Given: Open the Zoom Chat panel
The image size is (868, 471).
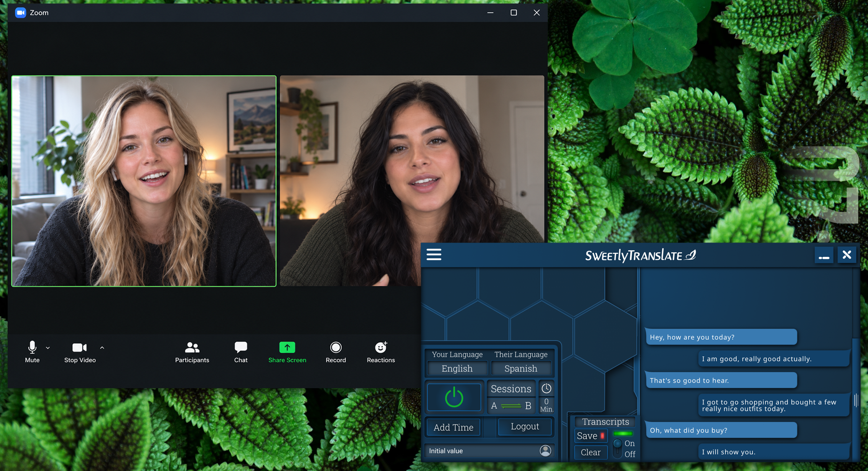Looking at the screenshot, I should pyautogui.click(x=241, y=352).
